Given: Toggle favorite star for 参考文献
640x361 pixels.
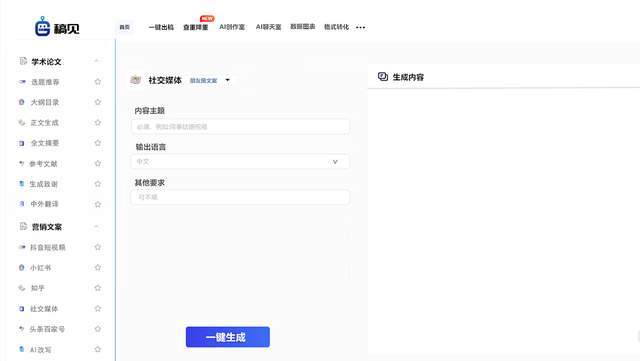Looking at the screenshot, I should coord(98,163).
